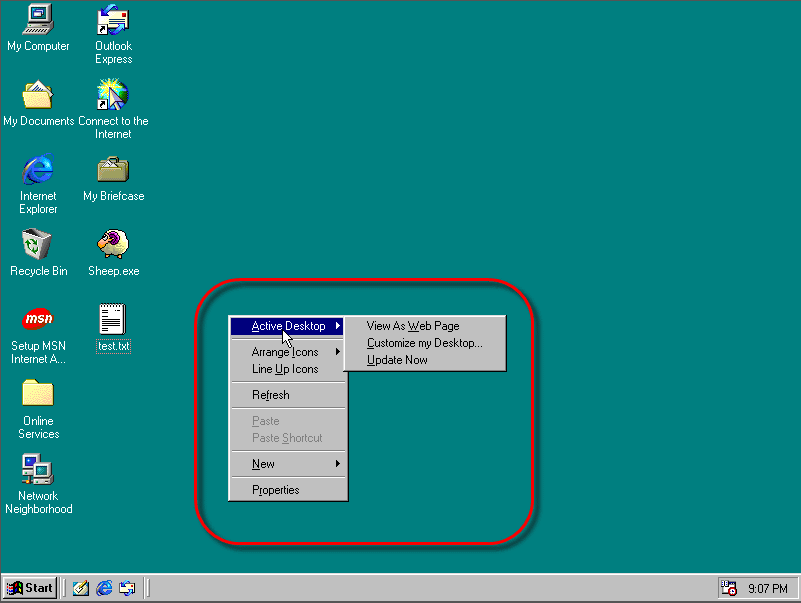Select the Setup MSN Internet Access icon

coord(38,319)
